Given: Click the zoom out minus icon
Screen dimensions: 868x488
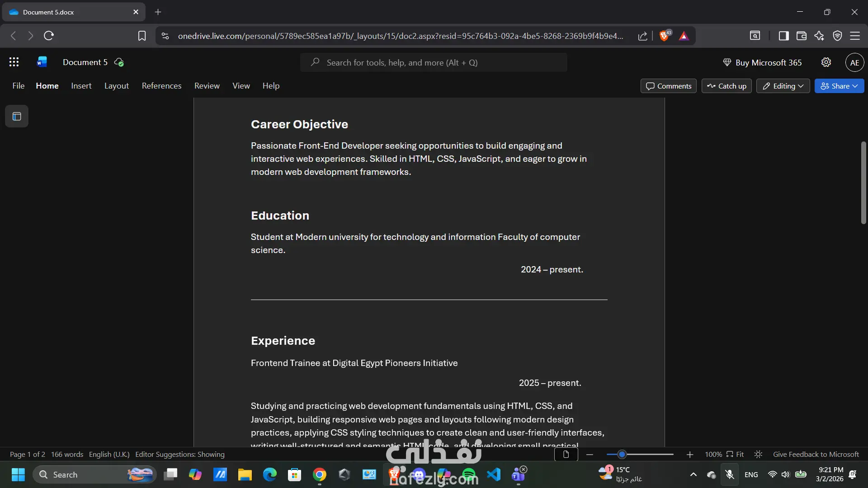Looking at the screenshot, I should (x=590, y=455).
